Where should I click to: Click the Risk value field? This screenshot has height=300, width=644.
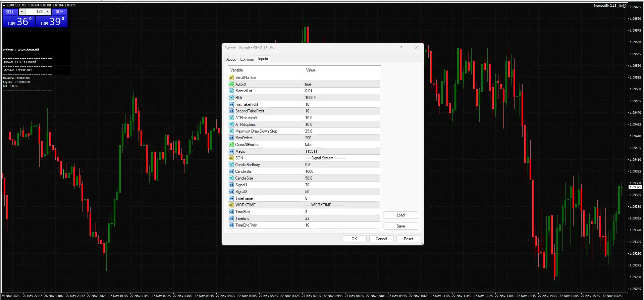(342, 98)
